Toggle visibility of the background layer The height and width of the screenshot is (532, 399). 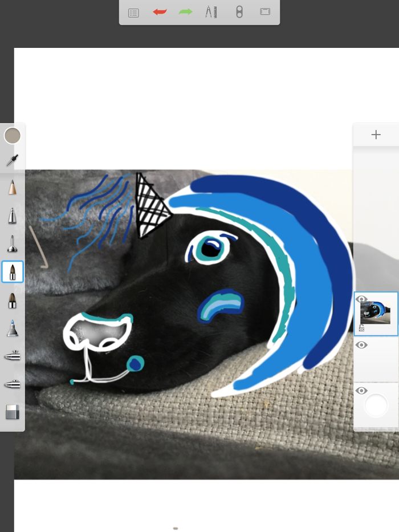pos(361,391)
